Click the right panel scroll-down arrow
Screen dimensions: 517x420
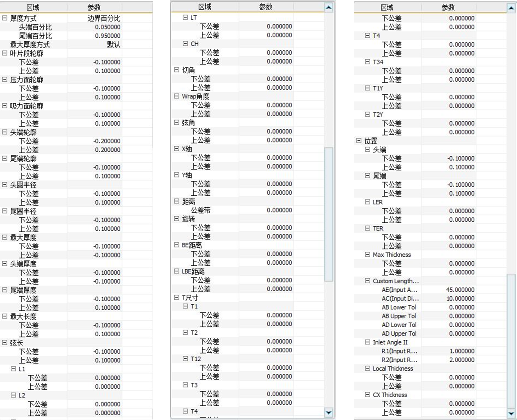[x=511, y=413]
